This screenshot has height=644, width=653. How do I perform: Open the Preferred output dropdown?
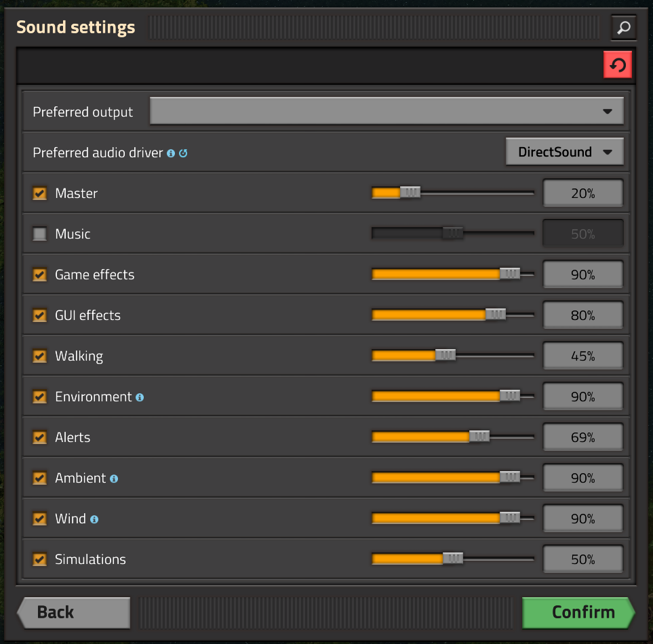387,111
